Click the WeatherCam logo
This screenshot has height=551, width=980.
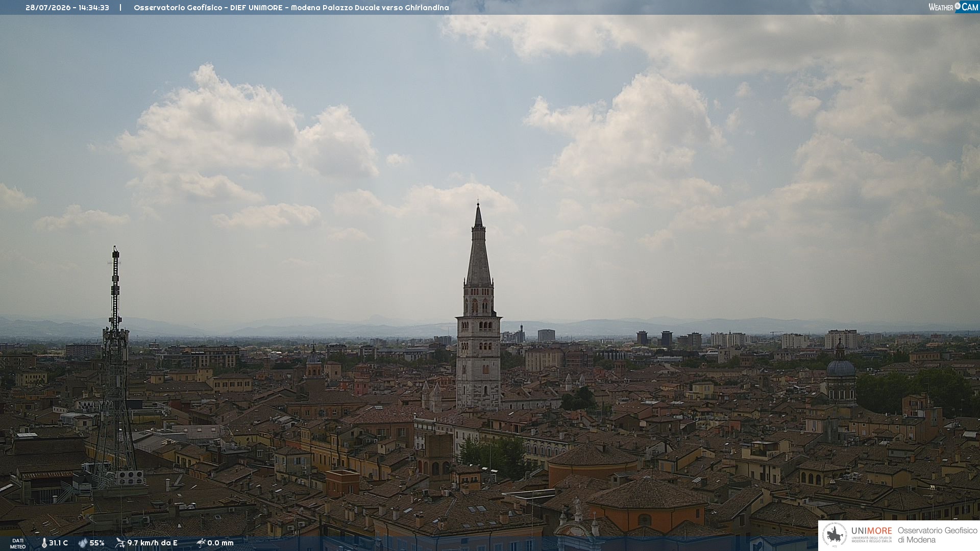click(x=953, y=7)
